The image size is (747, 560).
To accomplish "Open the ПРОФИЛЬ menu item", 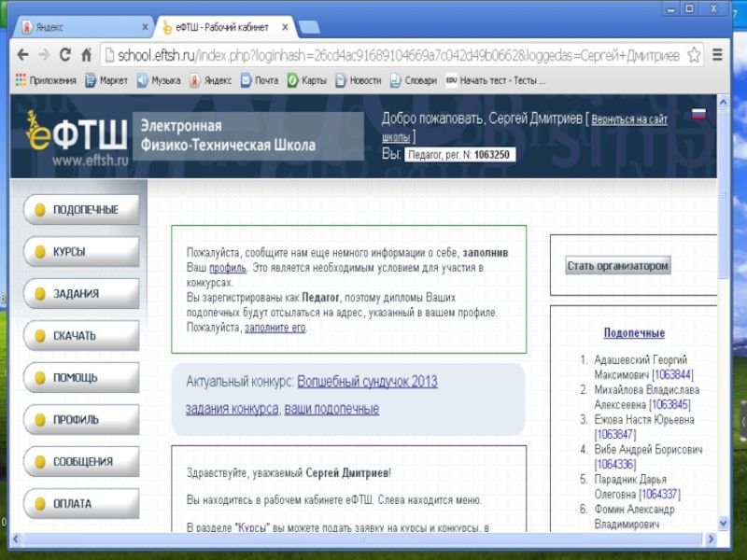I will [81, 419].
